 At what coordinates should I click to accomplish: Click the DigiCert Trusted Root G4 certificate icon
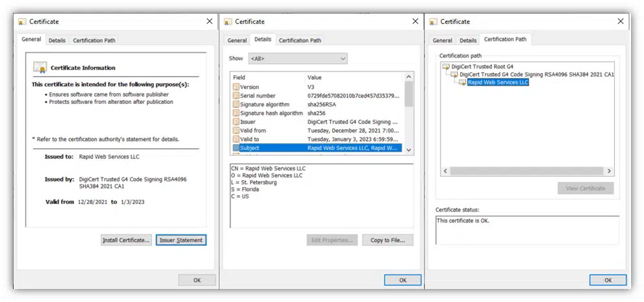(446, 66)
